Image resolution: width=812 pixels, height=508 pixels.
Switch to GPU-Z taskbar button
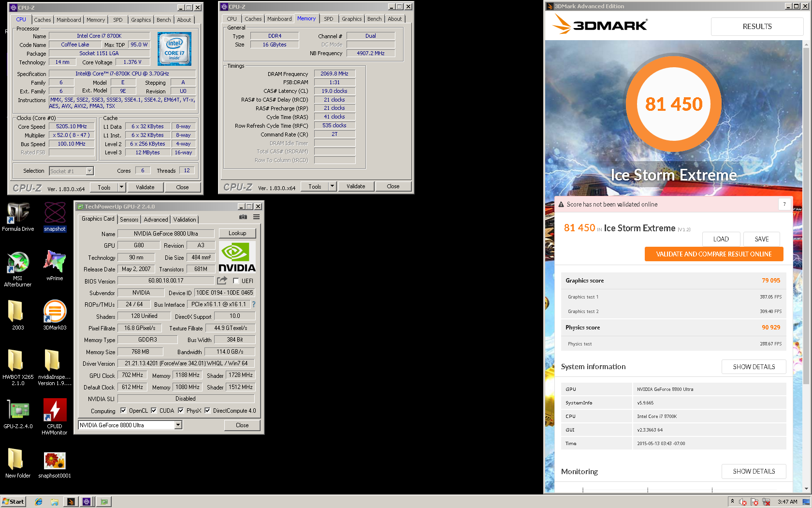104,502
